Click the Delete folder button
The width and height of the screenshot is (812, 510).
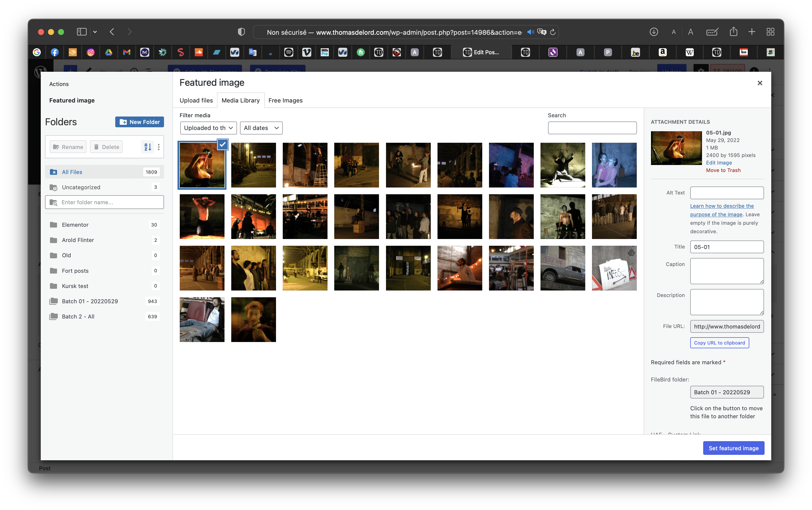point(106,147)
